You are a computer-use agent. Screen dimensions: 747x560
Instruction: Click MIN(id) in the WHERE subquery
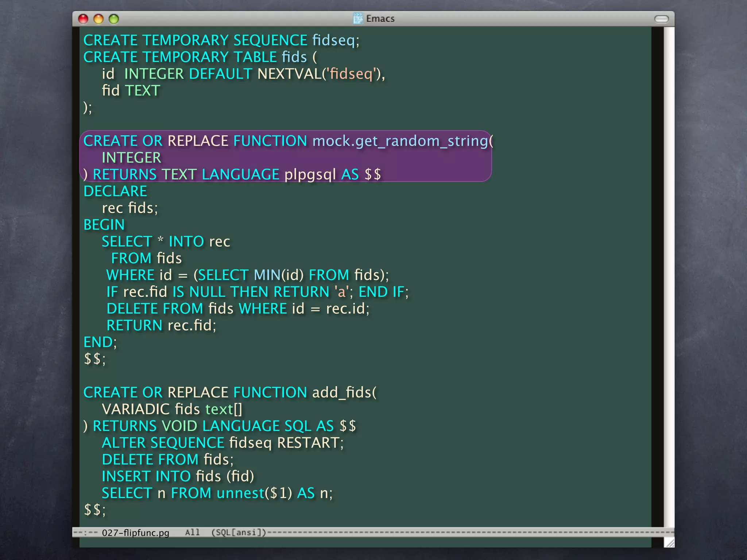pos(279,275)
